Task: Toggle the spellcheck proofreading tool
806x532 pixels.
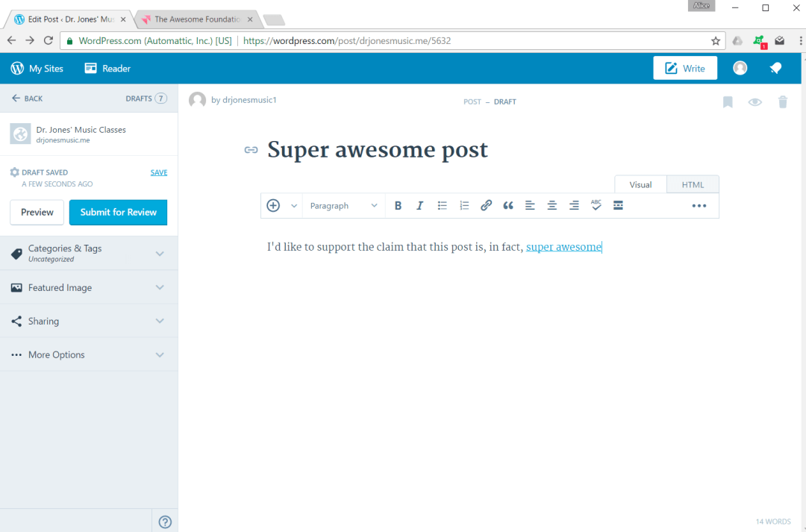Action: click(596, 205)
